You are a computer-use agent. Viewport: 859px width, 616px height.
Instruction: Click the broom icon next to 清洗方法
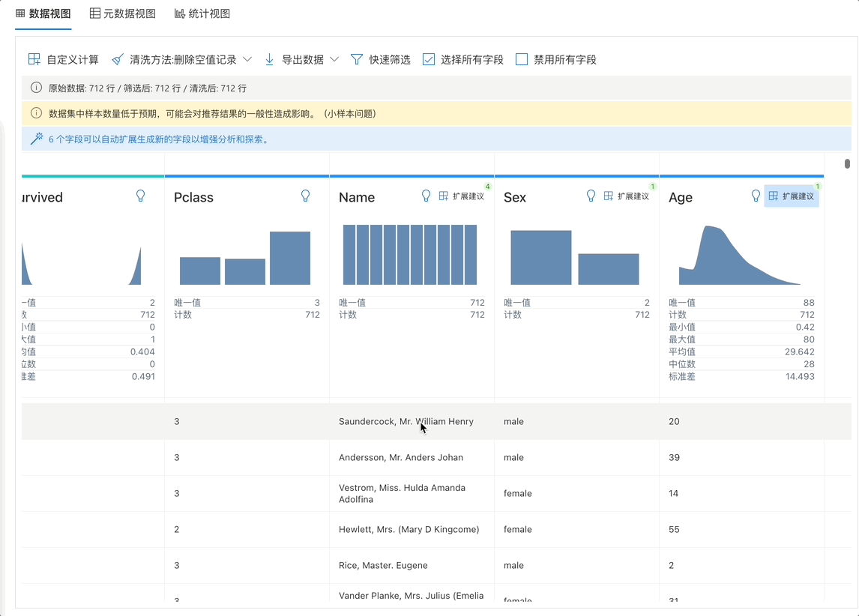116,58
